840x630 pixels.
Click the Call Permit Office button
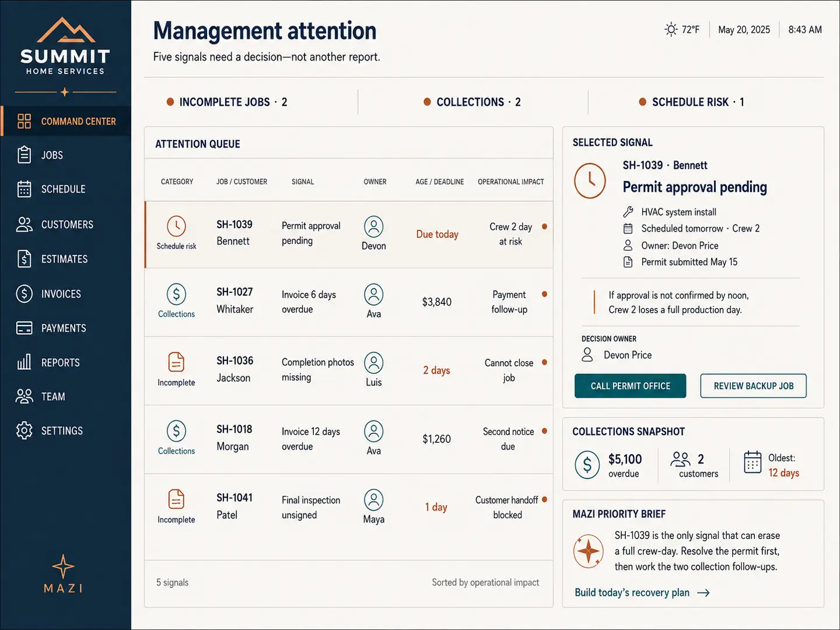point(630,386)
